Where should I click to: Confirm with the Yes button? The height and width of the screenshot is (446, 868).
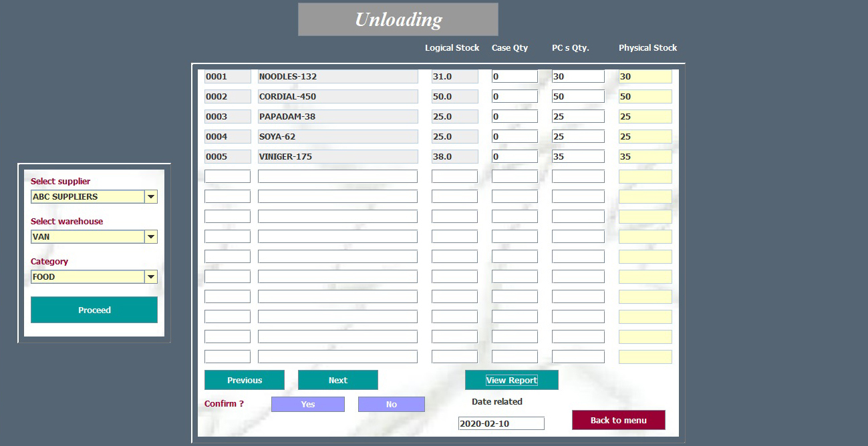coord(307,404)
